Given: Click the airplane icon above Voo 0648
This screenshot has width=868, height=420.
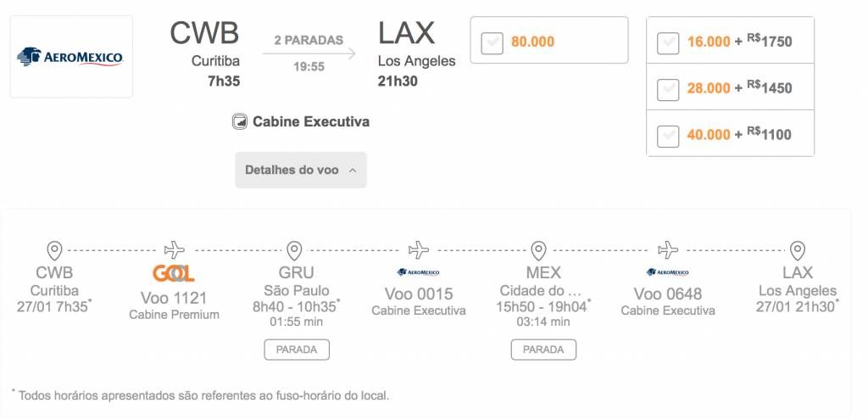Looking at the screenshot, I should coord(668,250).
